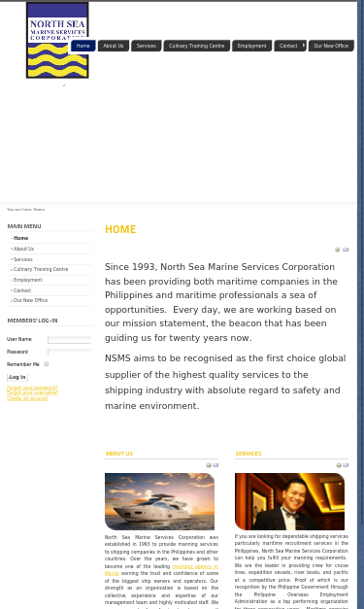Open the Create an account link

[27, 398]
